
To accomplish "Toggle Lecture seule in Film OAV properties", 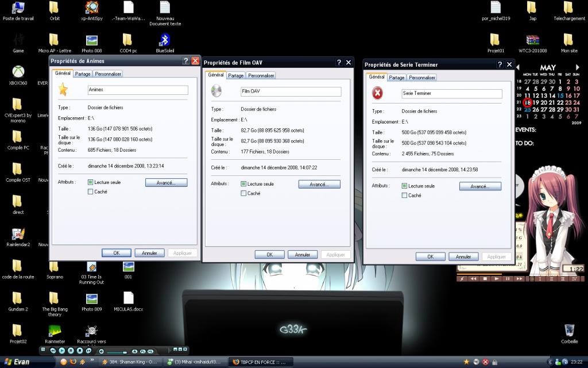I will coord(243,183).
